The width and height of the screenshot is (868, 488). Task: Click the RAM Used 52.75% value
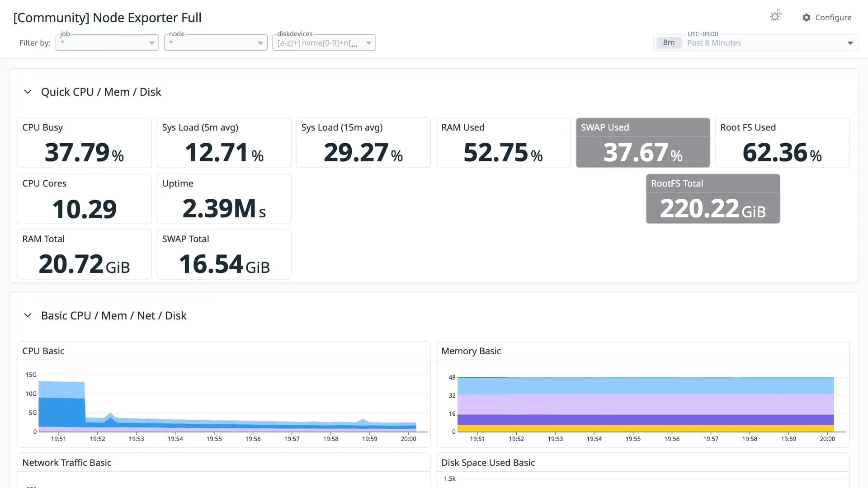tap(503, 152)
